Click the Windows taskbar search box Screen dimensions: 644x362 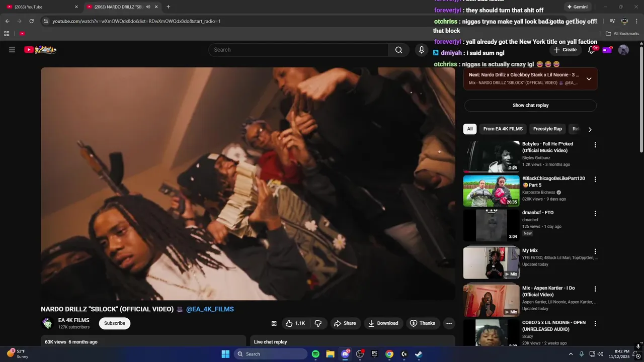coord(271,354)
